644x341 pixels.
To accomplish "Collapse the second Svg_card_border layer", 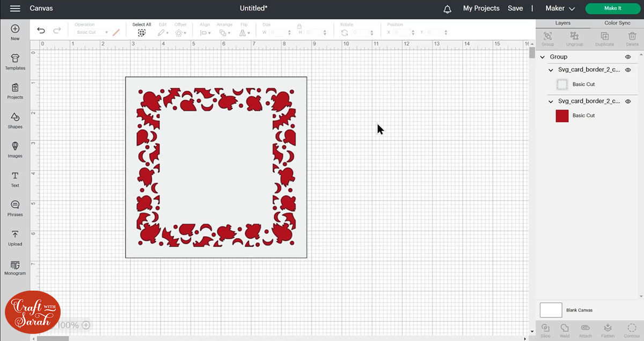I will (551, 101).
